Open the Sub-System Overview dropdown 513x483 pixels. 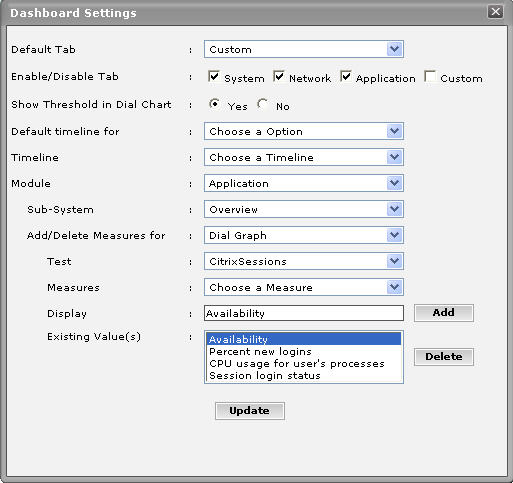(x=304, y=209)
